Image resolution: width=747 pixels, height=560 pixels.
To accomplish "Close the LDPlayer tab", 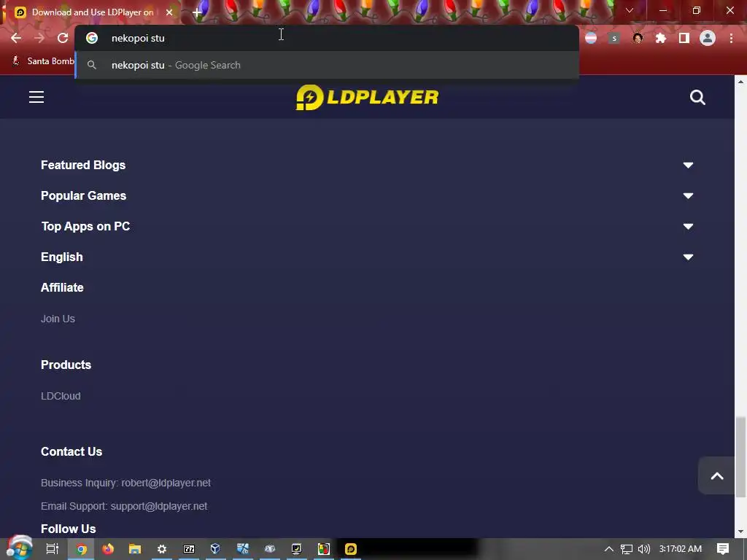I will (x=169, y=12).
